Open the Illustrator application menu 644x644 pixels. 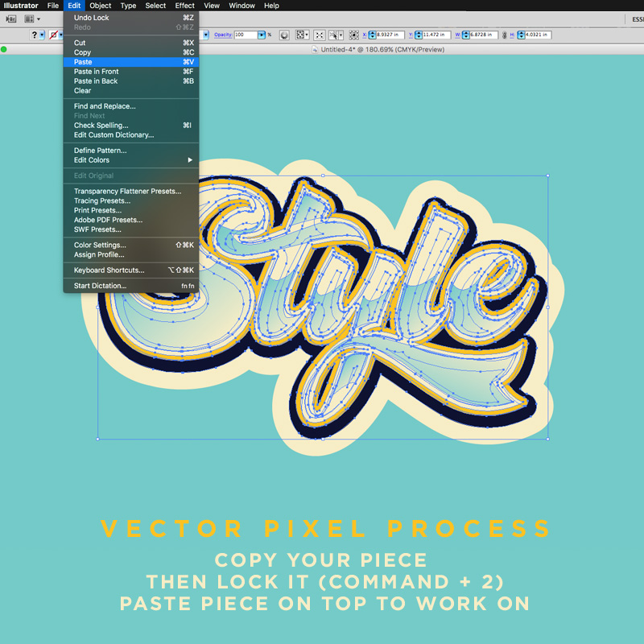[21, 6]
